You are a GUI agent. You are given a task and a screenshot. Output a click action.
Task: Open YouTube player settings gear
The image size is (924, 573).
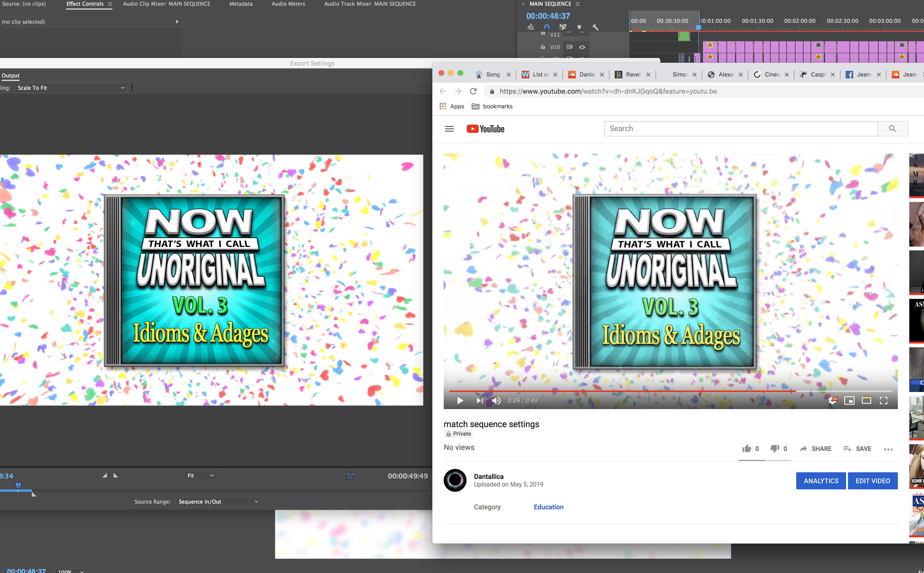coord(832,400)
